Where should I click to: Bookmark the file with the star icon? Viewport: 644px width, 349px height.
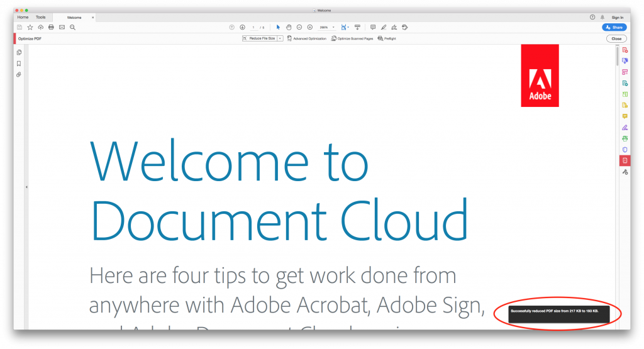30,27
